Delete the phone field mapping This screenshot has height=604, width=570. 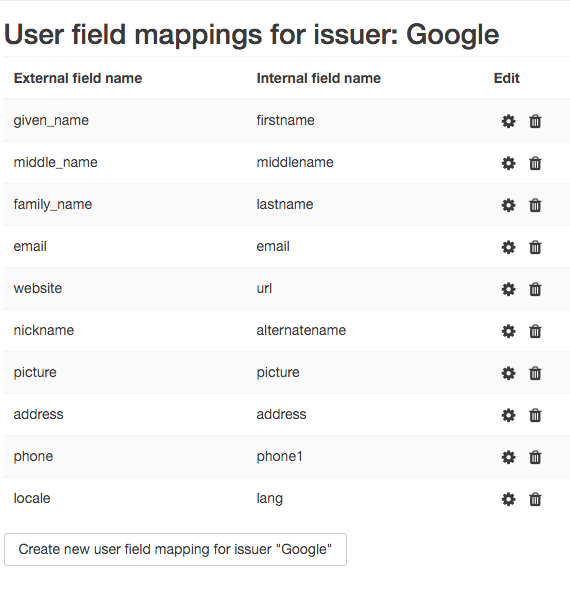click(535, 457)
